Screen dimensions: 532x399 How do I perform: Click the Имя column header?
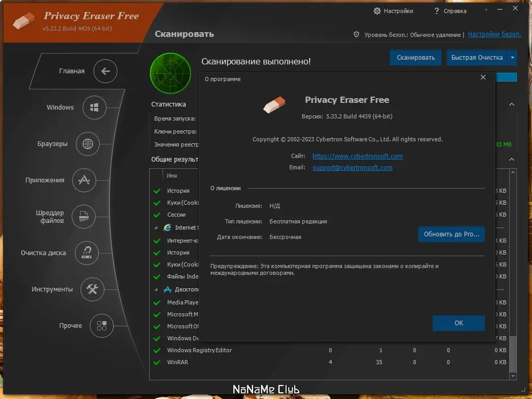(171, 176)
